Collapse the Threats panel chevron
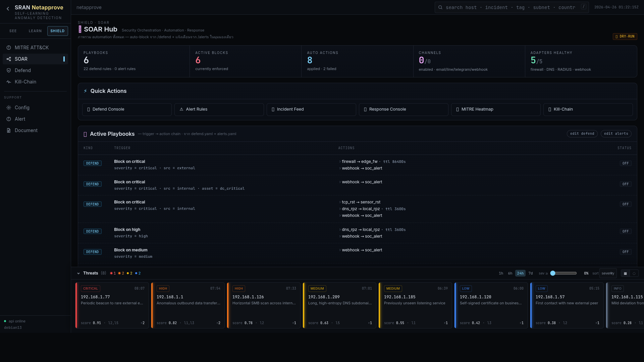The image size is (644, 362). [x=78, y=274]
